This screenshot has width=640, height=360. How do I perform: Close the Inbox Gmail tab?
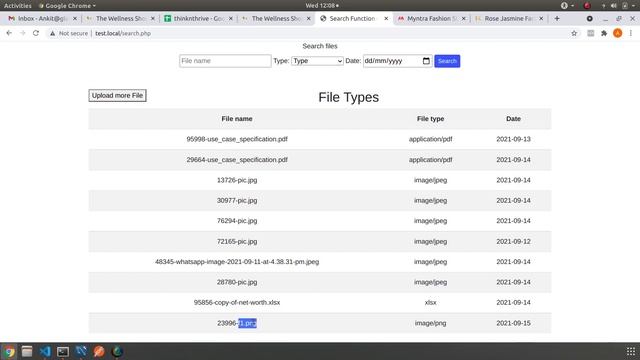click(x=75, y=18)
